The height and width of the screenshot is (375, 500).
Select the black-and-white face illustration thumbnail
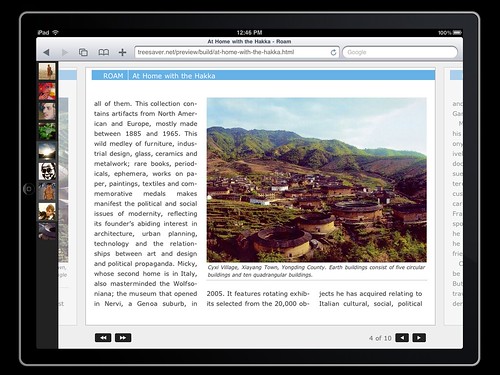click(47, 171)
